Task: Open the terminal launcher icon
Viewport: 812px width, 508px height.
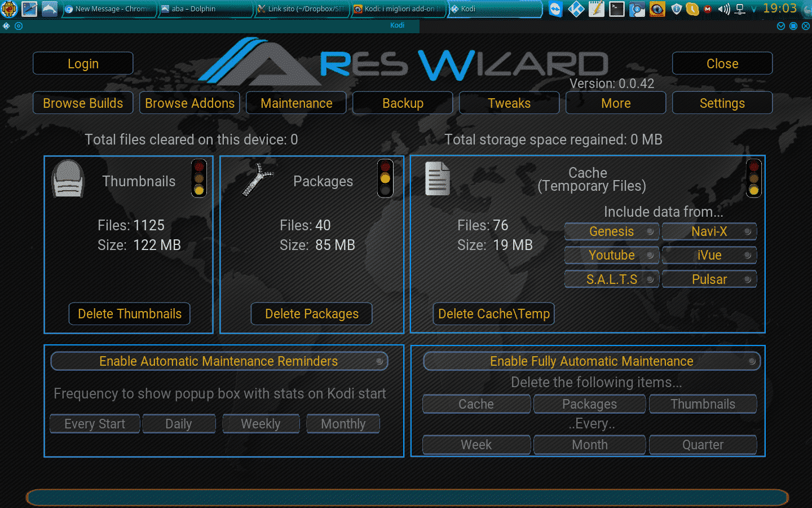Action: tap(616, 9)
